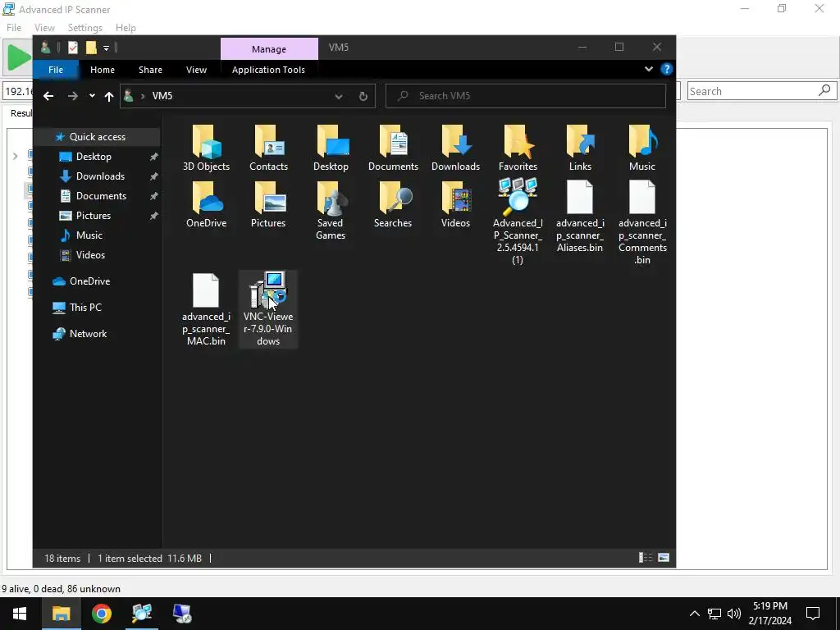Select OneDrive in navigation pane

point(89,281)
